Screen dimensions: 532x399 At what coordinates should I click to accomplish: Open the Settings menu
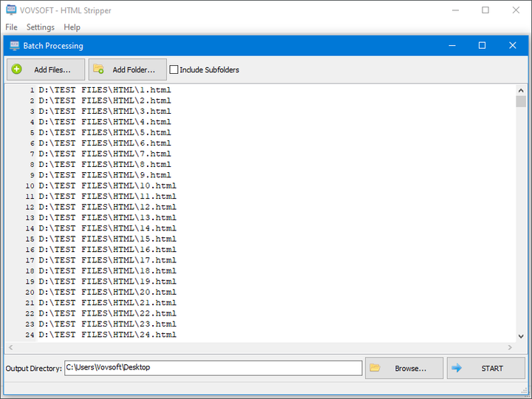pyautogui.click(x=41, y=27)
